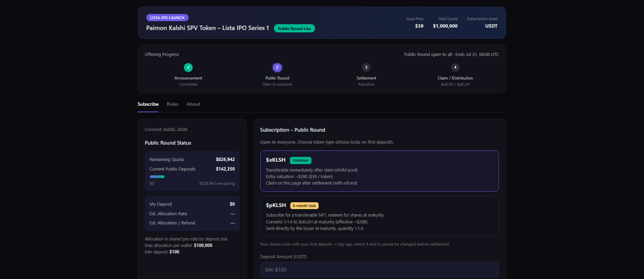The height and width of the screenshot is (279, 644).
Task: Click the Subscription – Public Round heading
Action: tap(293, 130)
